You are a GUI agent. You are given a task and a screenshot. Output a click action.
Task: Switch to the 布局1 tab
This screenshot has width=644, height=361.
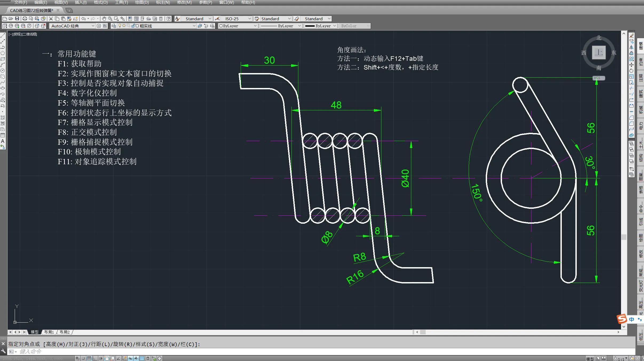49,332
